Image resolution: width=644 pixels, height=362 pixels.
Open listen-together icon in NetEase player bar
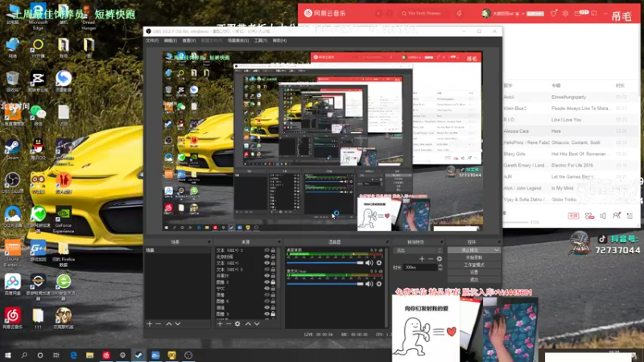(x=617, y=215)
